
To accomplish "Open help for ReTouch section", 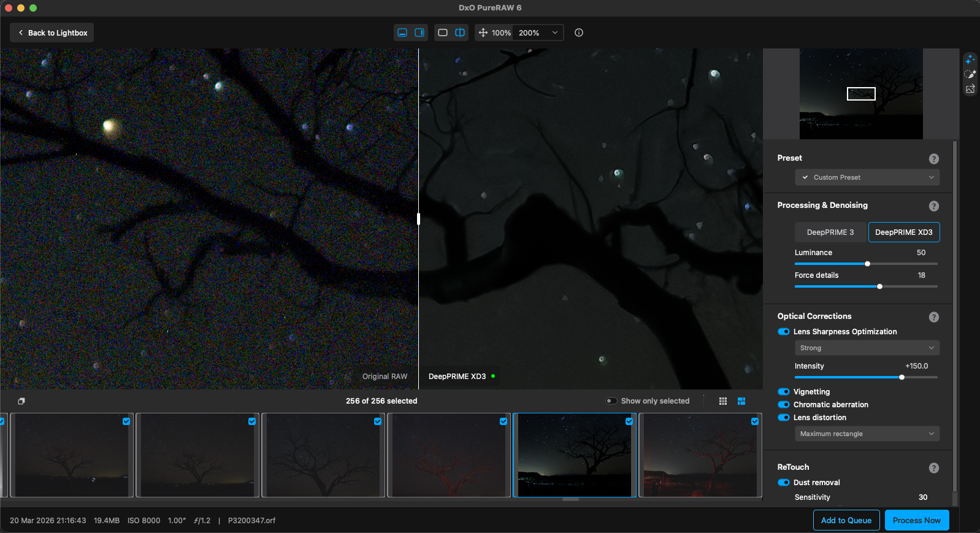I will (x=934, y=468).
